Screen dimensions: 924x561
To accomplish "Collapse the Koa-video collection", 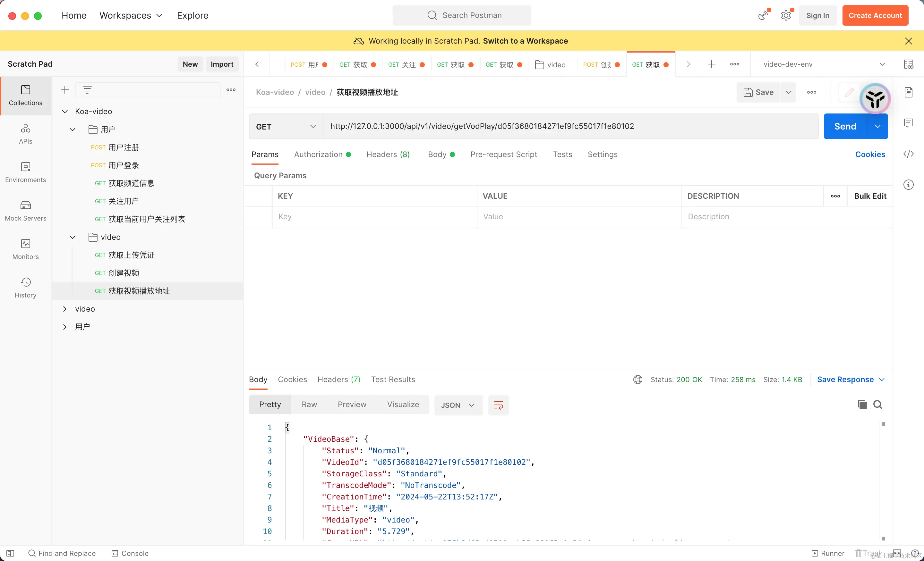I will (x=65, y=111).
